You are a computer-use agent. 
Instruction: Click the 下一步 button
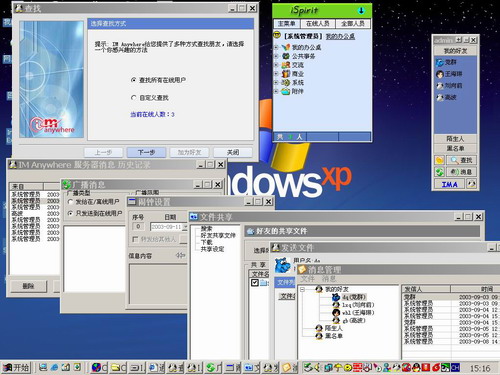point(146,152)
